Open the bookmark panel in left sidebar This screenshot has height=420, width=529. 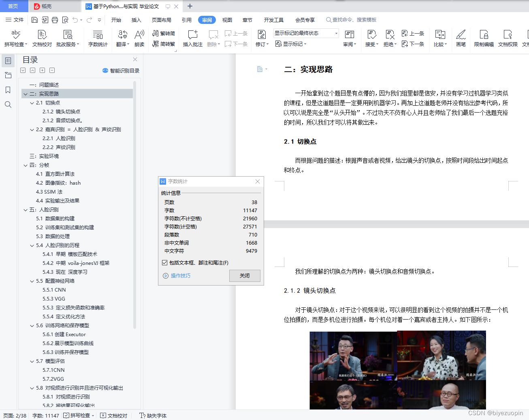[x=8, y=90]
